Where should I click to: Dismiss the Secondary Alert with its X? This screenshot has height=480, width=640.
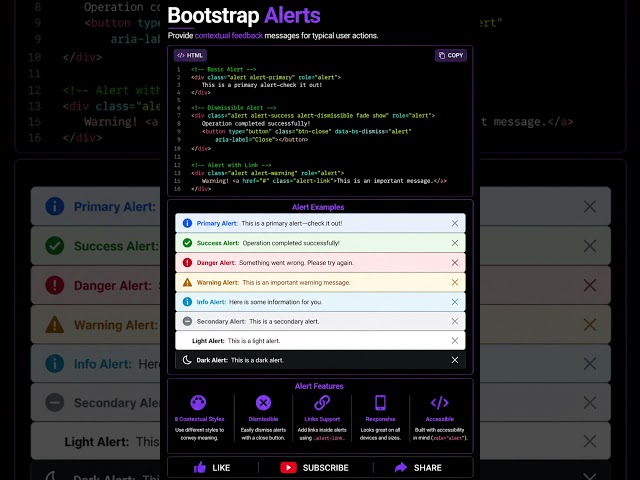click(455, 321)
